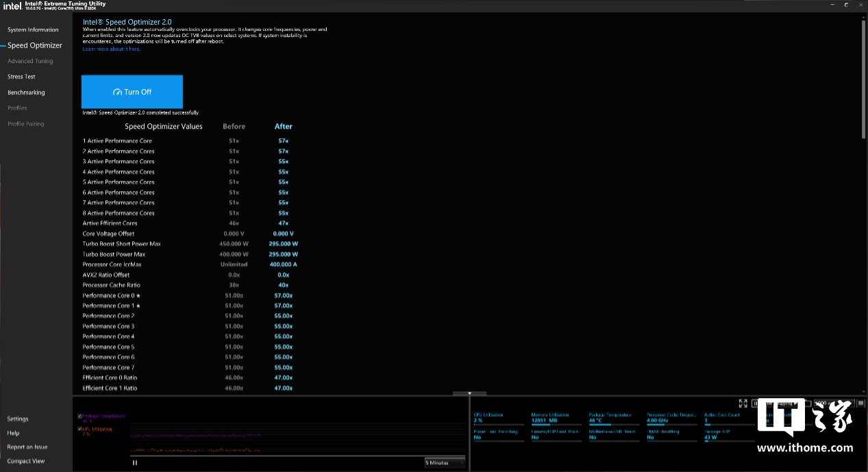Collapse the bottom monitoring panel with the arrow
868x472 pixels.
(469, 394)
